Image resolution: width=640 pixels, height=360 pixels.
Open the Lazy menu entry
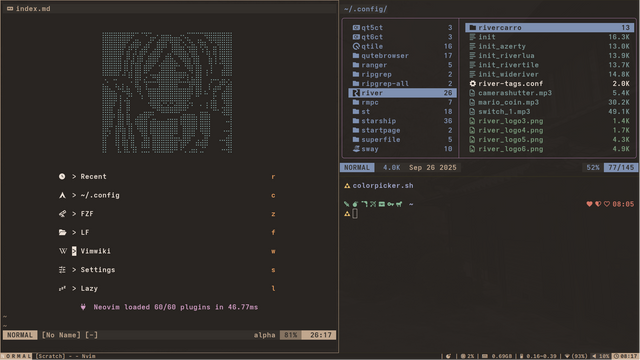click(x=89, y=288)
